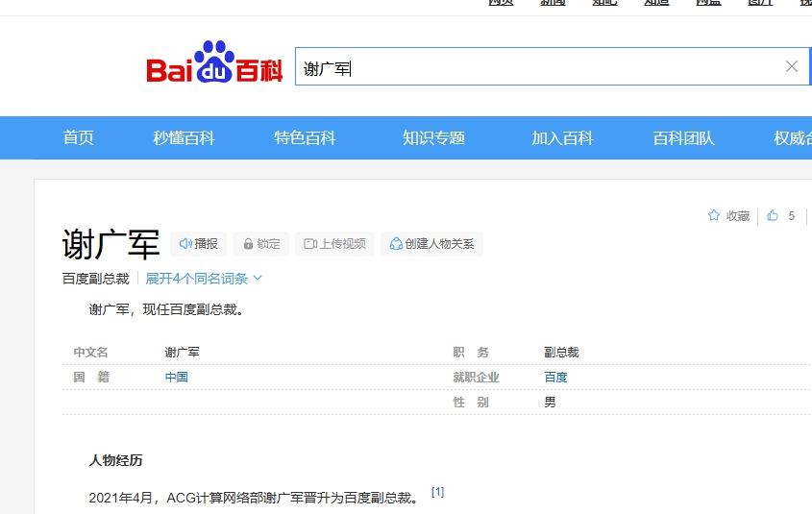812x514 pixels.
Task: Click the thumbs-up like icon
Action: (x=773, y=215)
